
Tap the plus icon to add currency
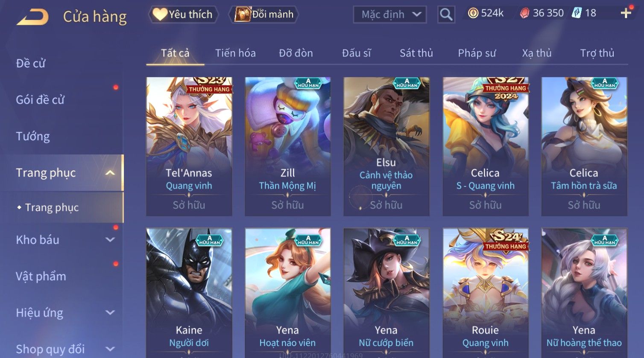626,13
